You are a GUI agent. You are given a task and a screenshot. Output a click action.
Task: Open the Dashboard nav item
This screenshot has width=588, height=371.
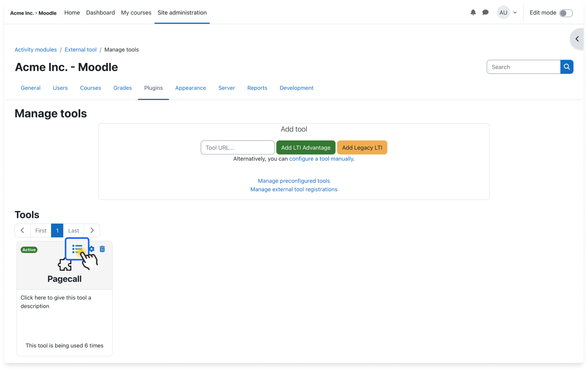click(x=100, y=13)
